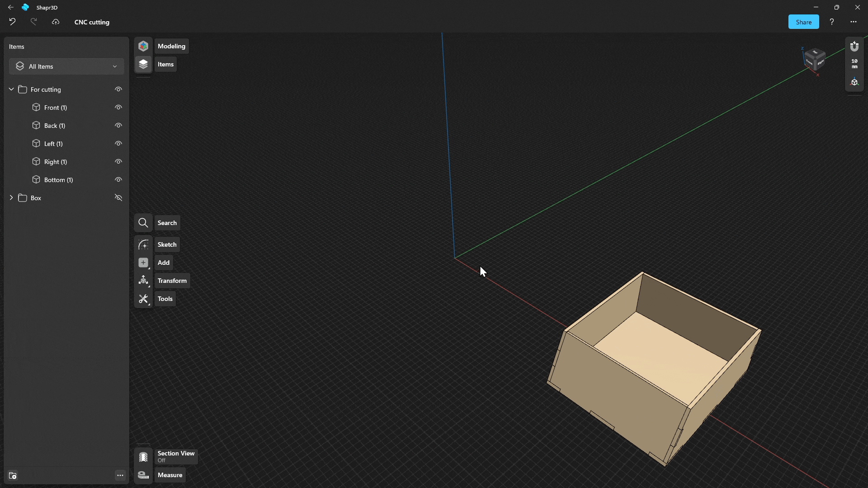Click the Measure label button
Screen dimensions: 868x488
[170, 475]
